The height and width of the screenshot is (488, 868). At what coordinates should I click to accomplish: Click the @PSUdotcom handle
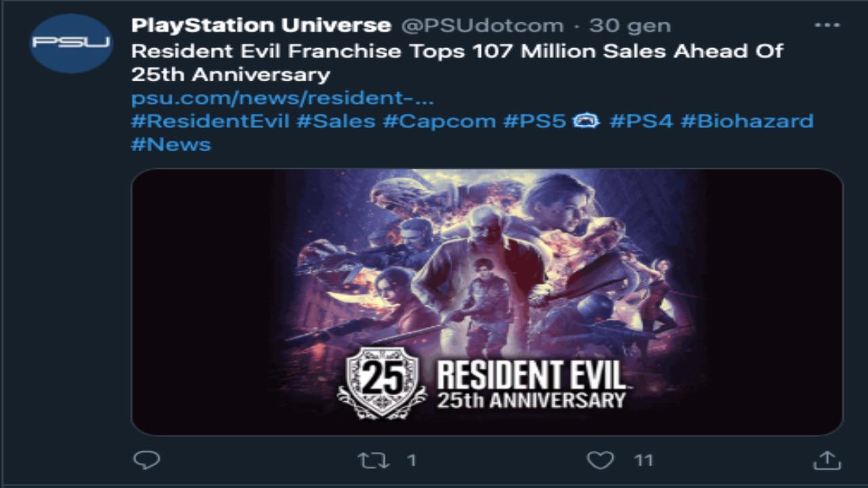pyautogui.click(x=482, y=26)
